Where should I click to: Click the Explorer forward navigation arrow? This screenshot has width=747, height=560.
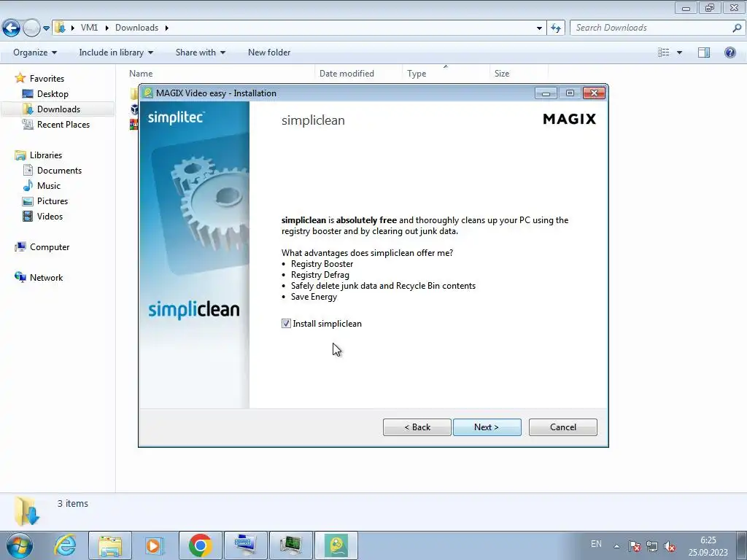click(x=31, y=28)
